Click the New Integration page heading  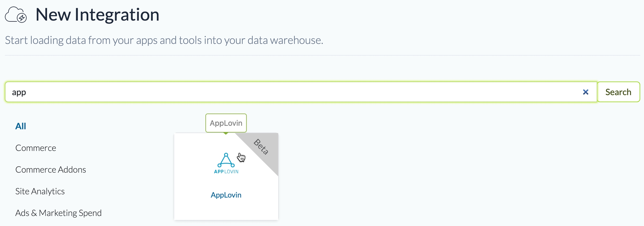pos(97,15)
